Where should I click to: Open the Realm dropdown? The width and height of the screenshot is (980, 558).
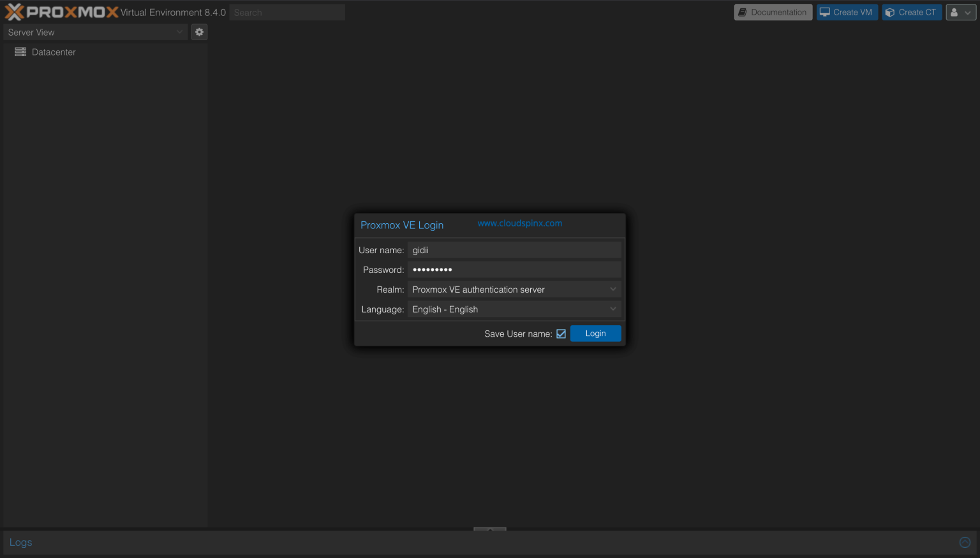[x=612, y=290]
